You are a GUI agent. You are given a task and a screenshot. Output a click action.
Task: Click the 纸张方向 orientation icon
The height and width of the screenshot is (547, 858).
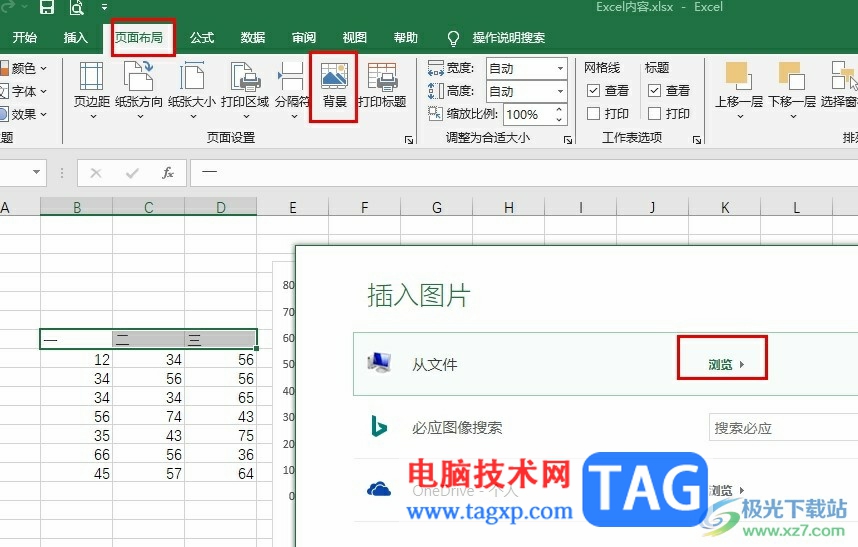138,76
